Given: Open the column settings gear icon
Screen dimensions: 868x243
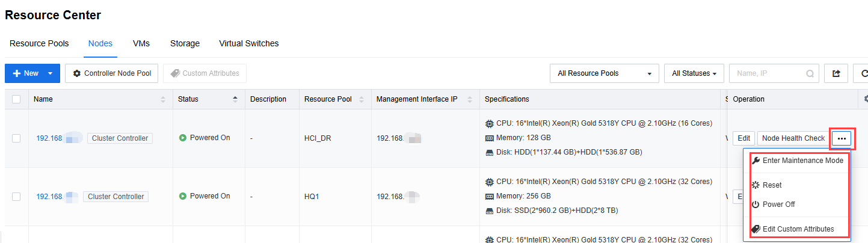Looking at the screenshot, I should point(865,99).
